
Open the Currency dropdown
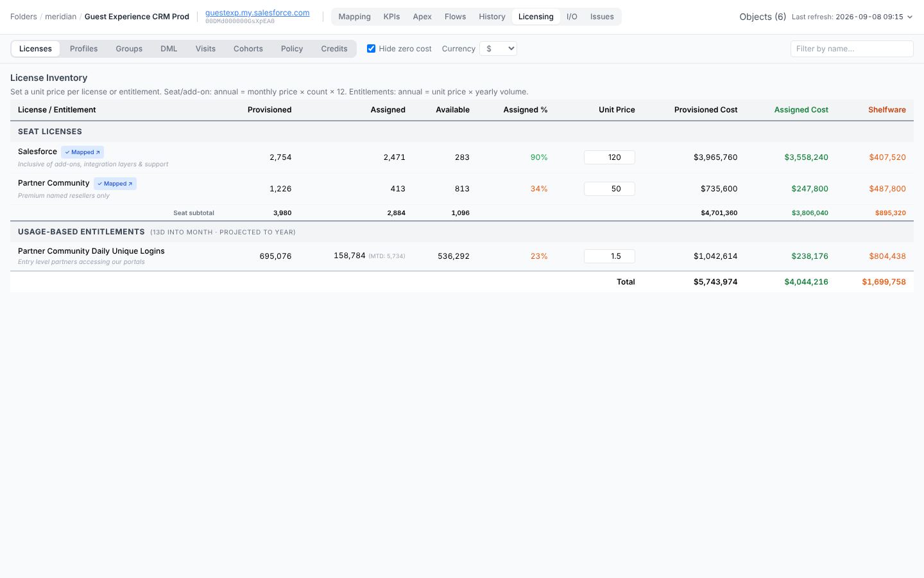pos(498,49)
